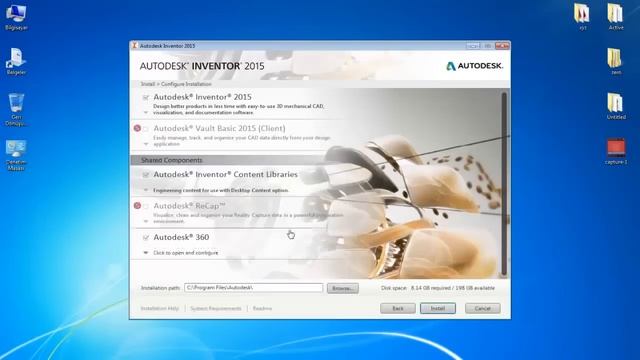This screenshot has width=640, height=360.
Task: Toggle the Autodesk Inventor 2015 checkbox
Action: pyautogui.click(x=146, y=97)
